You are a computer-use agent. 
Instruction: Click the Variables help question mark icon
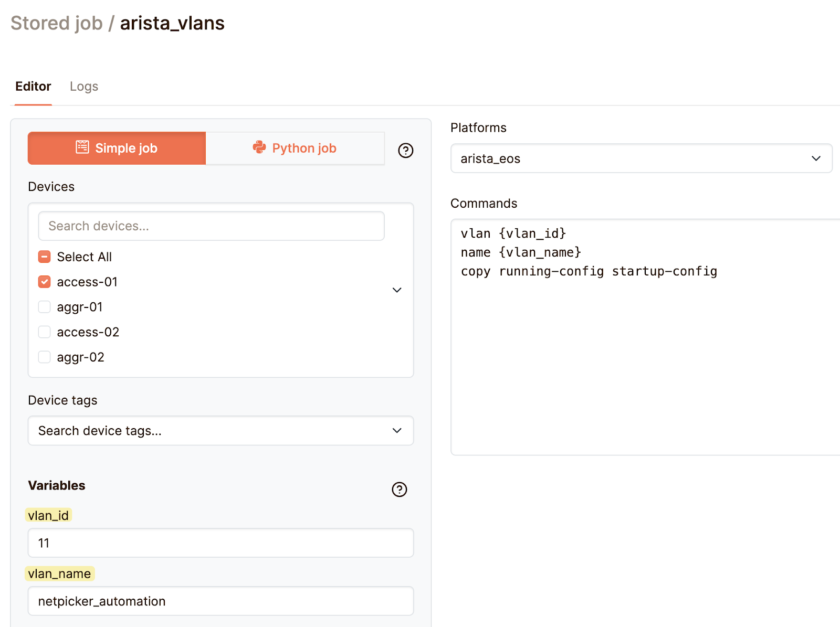(399, 489)
